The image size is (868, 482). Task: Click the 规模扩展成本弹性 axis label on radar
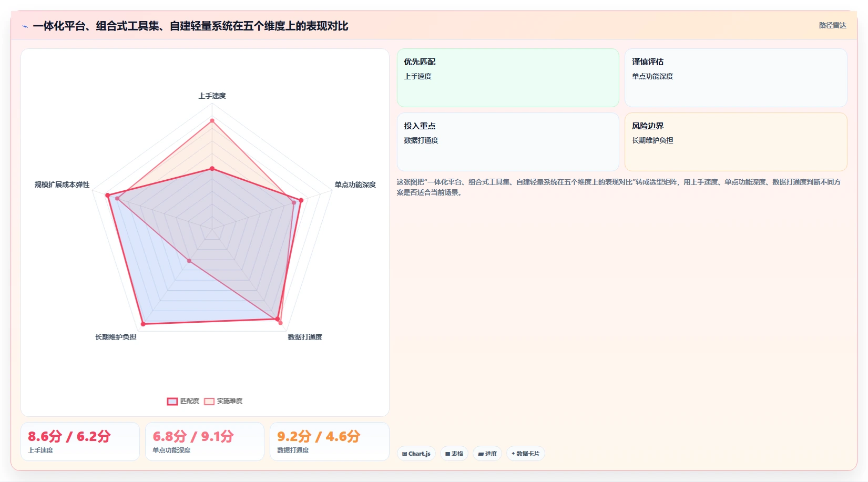coord(62,184)
